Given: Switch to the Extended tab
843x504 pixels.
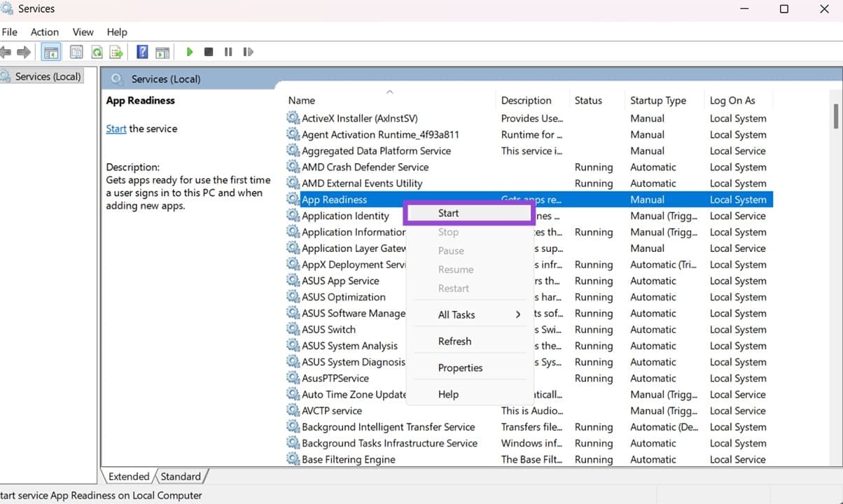Looking at the screenshot, I should coord(129,476).
